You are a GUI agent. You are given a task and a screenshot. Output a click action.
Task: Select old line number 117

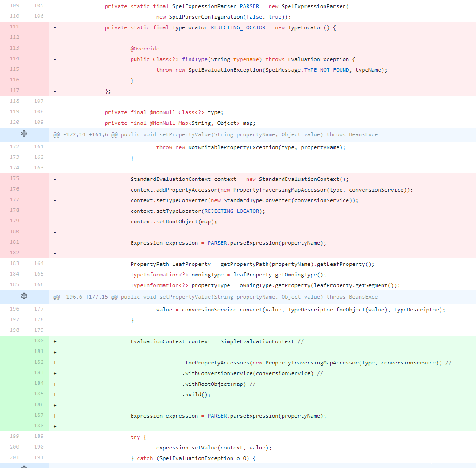click(14, 90)
